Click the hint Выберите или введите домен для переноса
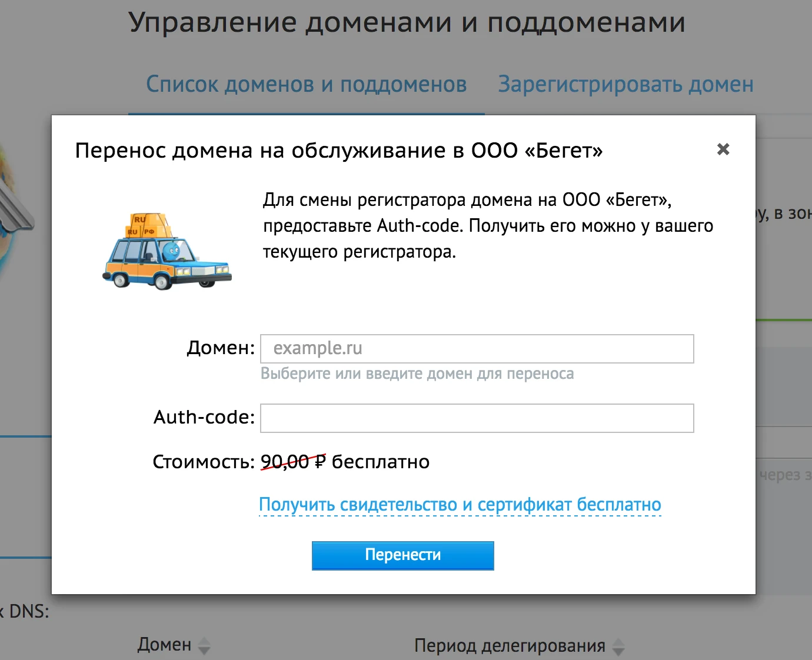The height and width of the screenshot is (660, 812). pos(417,374)
